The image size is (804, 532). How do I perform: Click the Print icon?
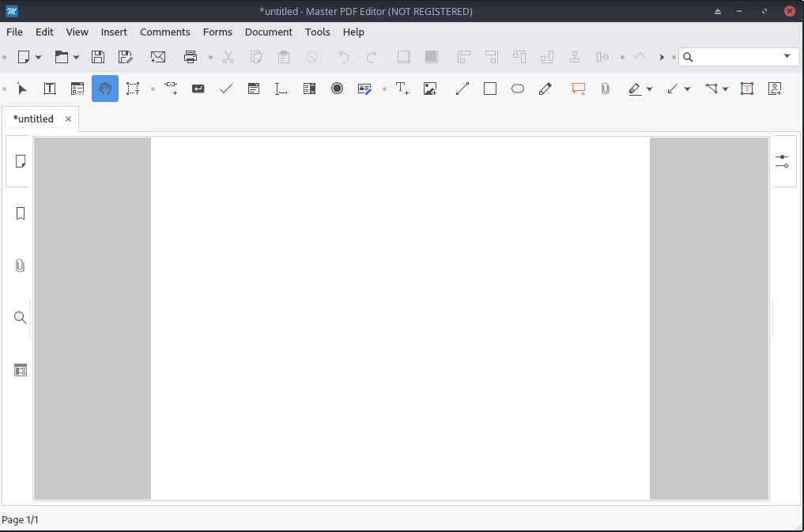click(x=190, y=57)
